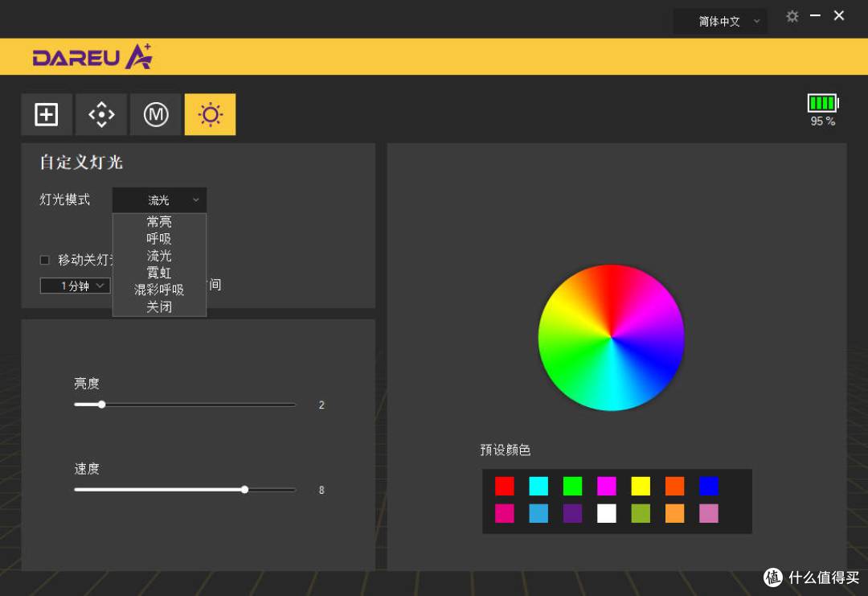Open the lighting sun icon tab

click(211, 115)
